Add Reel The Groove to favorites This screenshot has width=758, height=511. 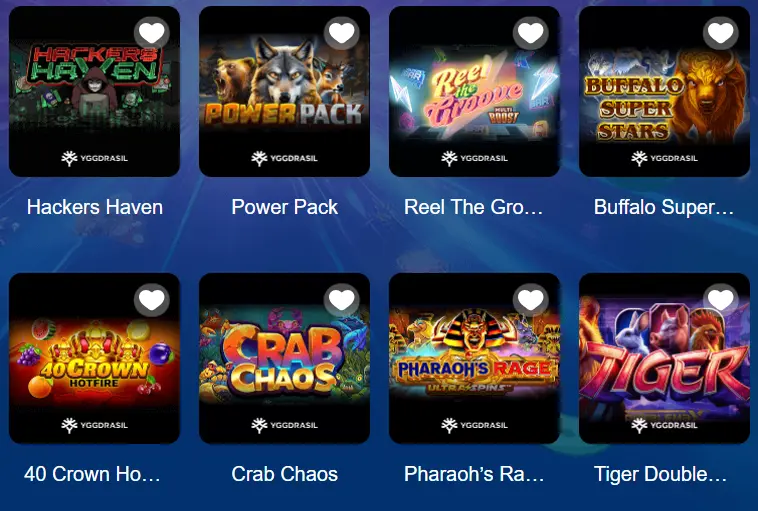pos(531,33)
